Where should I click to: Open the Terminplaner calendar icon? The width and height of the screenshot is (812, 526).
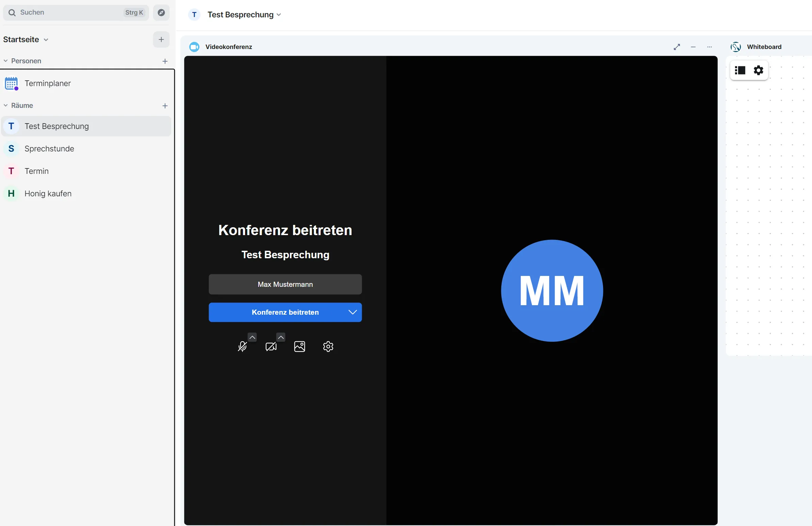click(11, 83)
